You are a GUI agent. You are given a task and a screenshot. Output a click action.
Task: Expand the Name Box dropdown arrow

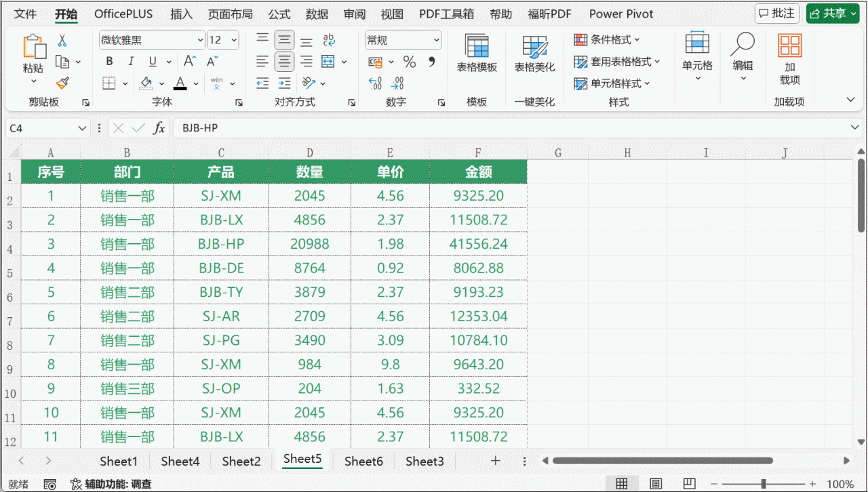click(x=82, y=127)
